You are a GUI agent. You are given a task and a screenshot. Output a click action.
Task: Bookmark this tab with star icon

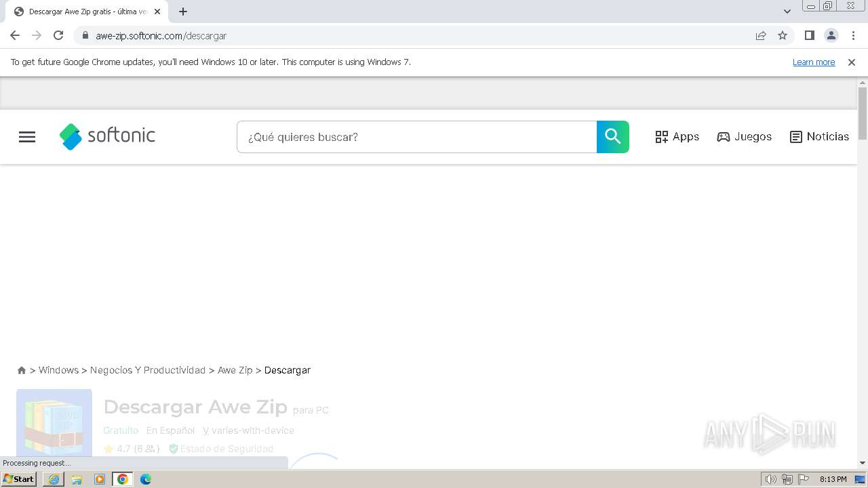(783, 35)
